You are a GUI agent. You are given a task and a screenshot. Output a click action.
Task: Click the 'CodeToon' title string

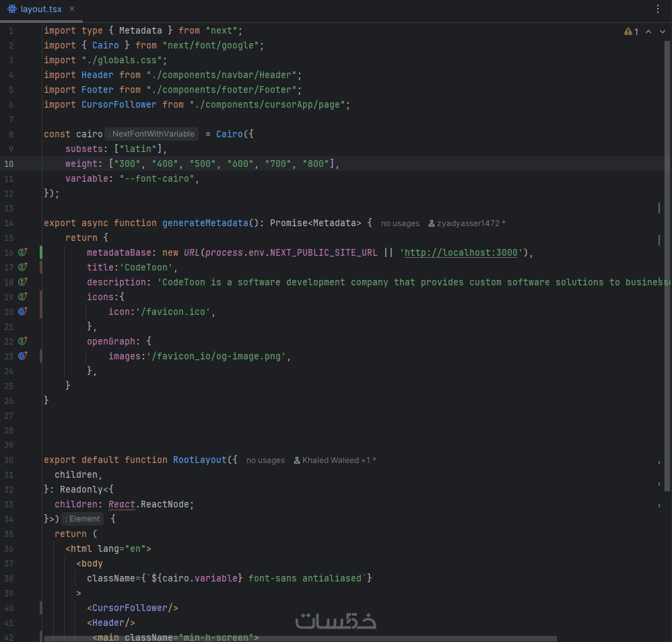point(145,268)
